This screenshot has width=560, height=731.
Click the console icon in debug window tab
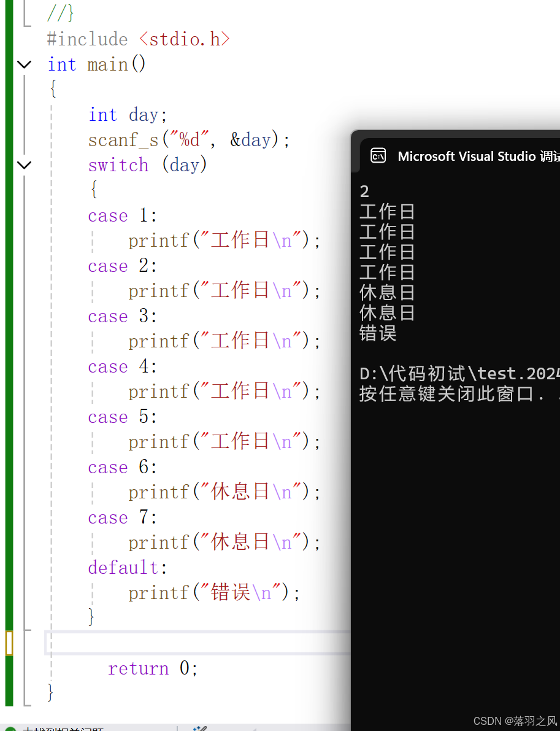(378, 156)
